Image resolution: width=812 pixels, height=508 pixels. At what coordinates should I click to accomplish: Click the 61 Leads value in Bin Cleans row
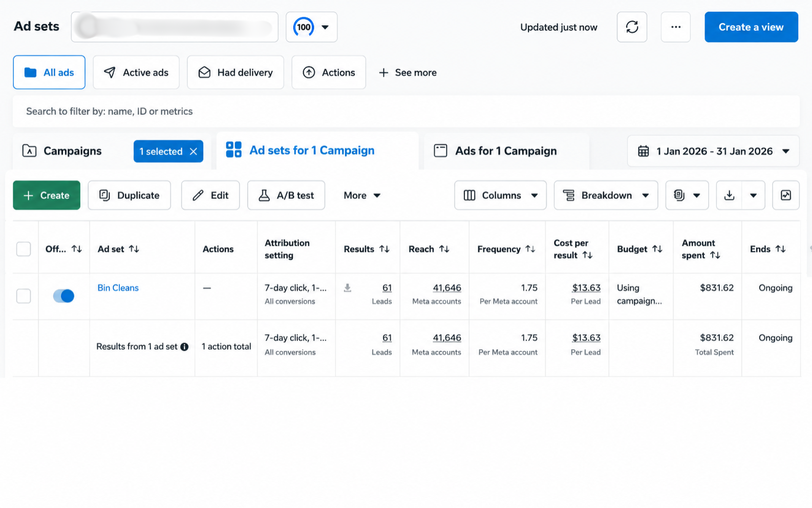click(x=387, y=288)
